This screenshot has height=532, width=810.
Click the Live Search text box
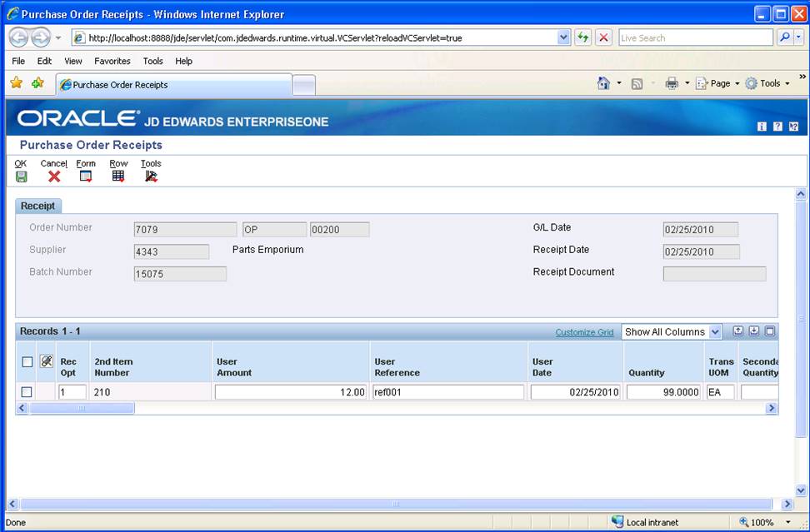point(696,37)
